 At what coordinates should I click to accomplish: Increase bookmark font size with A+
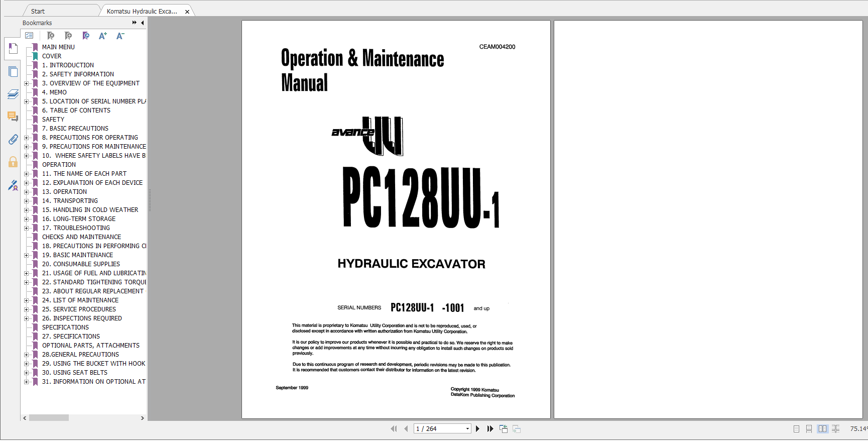pyautogui.click(x=103, y=36)
